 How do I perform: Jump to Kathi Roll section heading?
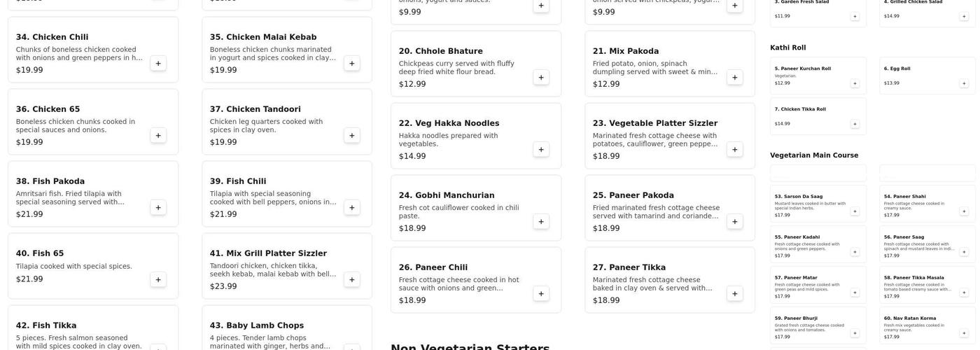(x=787, y=48)
